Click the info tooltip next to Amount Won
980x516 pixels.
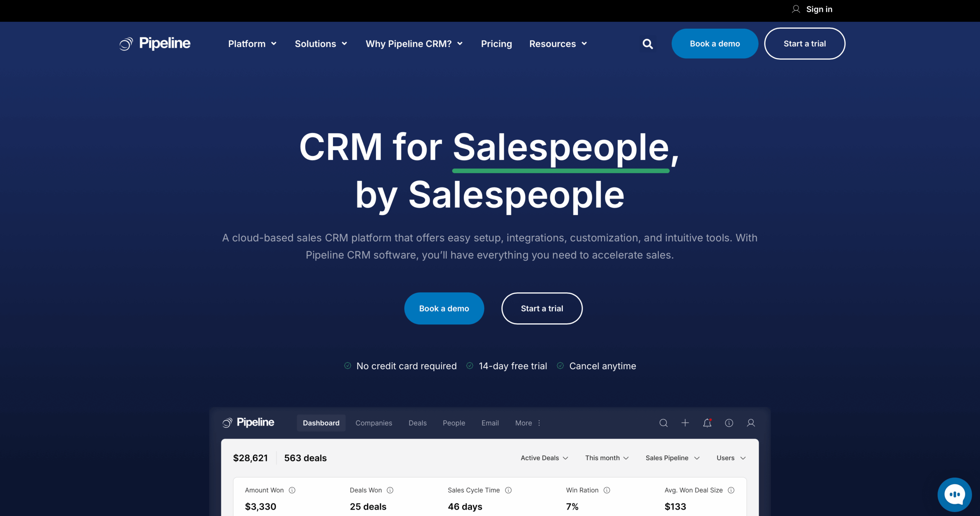click(x=292, y=490)
